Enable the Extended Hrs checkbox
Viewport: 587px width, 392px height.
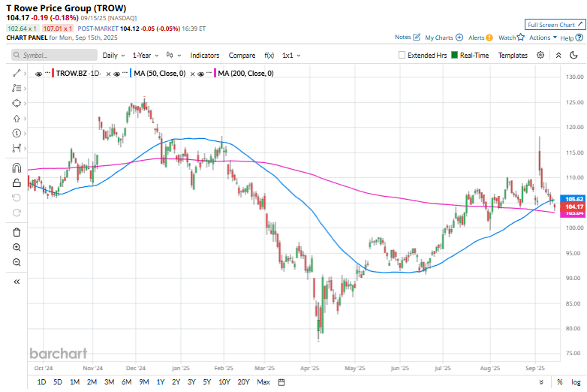(402, 55)
